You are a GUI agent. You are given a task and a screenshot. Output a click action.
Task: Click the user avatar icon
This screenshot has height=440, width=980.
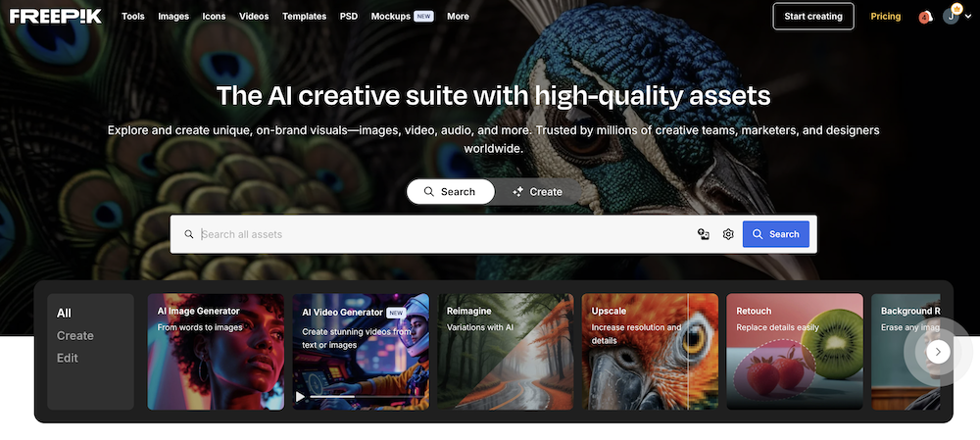tap(951, 17)
